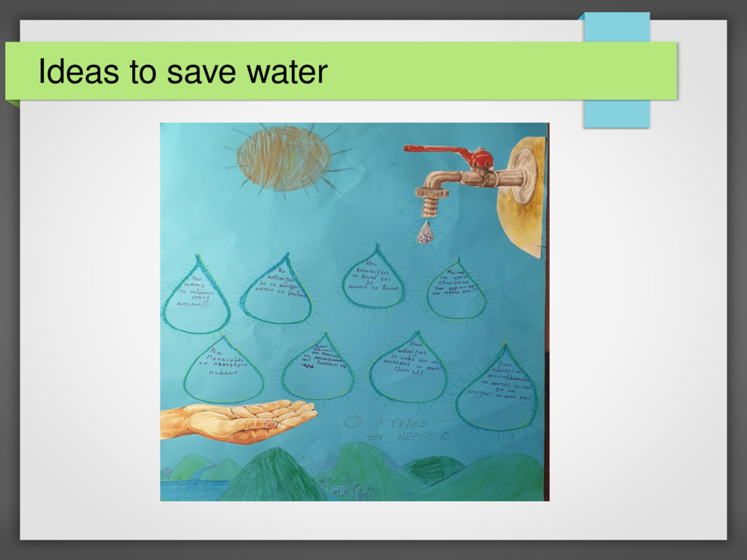Select the bottom-left water drop above the hand
The width and height of the screenshot is (747, 560).
pos(223,370)
